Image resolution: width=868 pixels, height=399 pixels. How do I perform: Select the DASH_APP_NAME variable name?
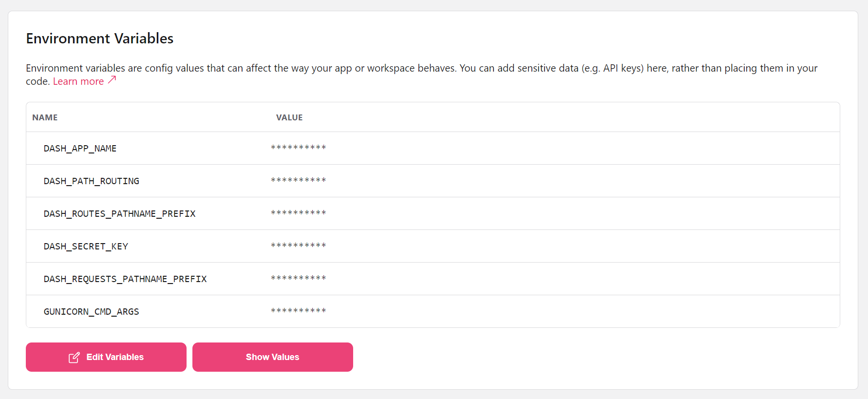80,148
